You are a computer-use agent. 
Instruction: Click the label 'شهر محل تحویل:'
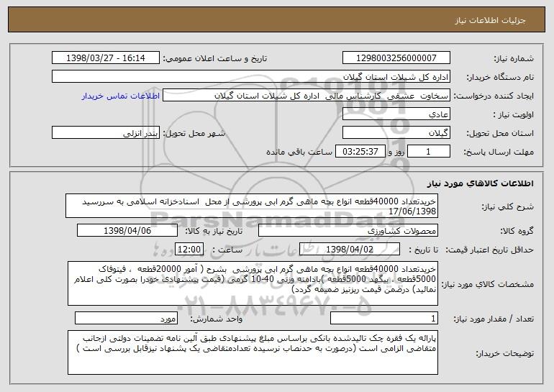click(x=194, y=134)
